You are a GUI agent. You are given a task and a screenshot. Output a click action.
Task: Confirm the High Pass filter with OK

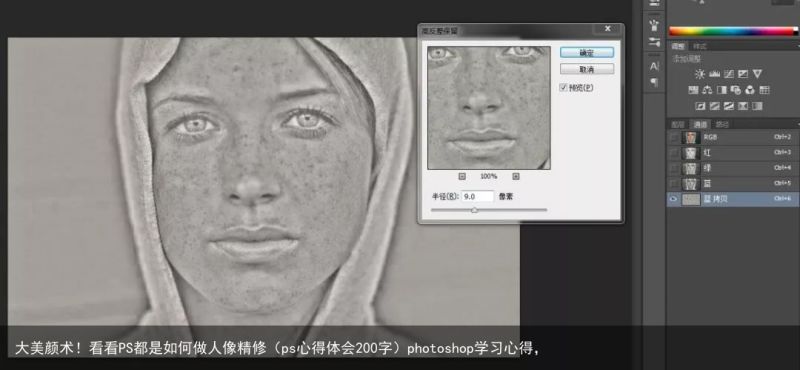(x=587, y=53)
